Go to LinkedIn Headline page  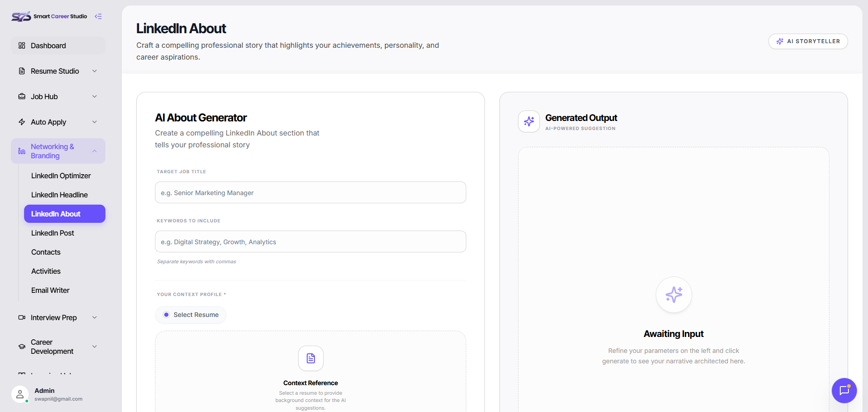60,195
